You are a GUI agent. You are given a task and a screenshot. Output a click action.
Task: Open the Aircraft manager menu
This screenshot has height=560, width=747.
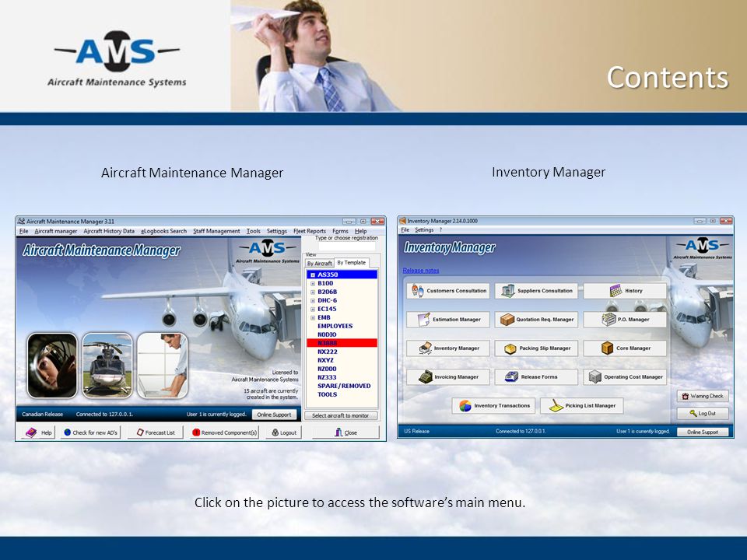56,231
